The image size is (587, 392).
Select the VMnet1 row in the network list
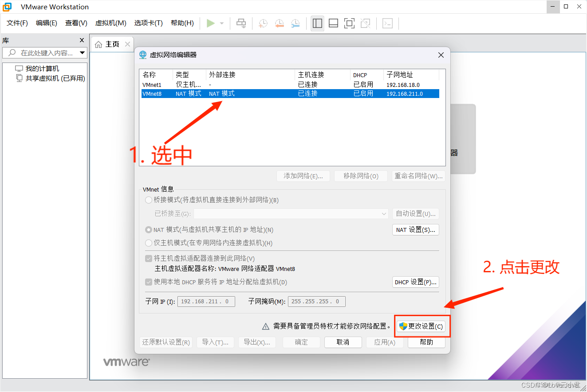290,85
